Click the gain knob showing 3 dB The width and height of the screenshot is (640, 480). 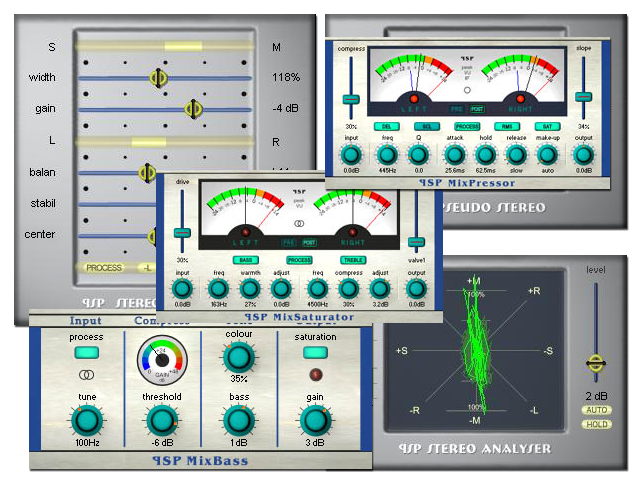pos(315,421)
